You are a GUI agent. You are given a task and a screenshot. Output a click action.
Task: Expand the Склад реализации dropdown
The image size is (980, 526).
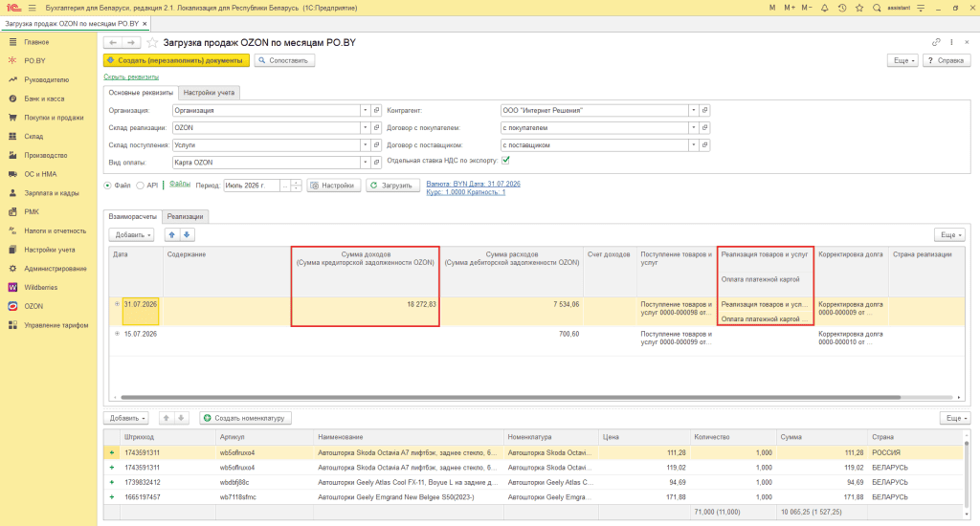click(365, 128)
